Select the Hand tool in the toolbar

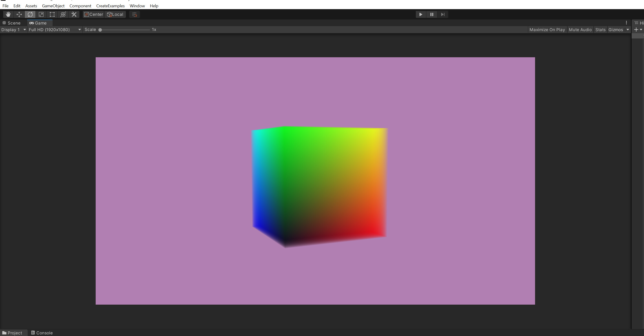pyautogui.click(x=8, y=14)
